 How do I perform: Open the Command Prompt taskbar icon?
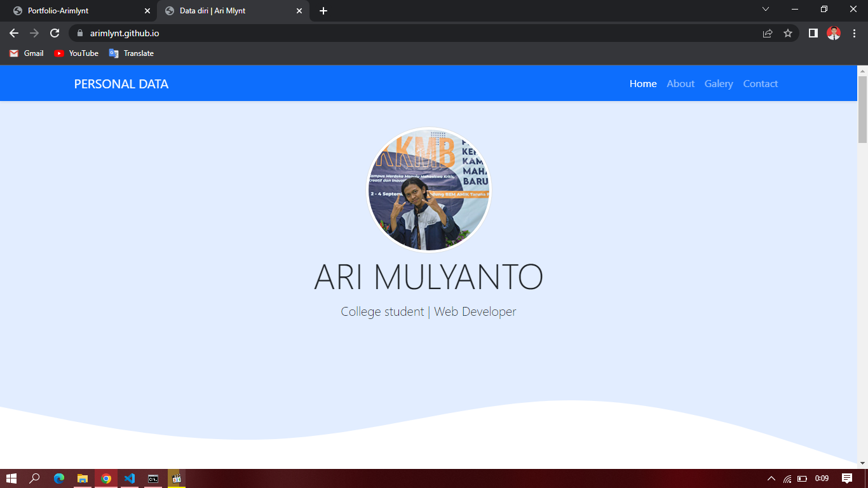(x=153, y=478)
